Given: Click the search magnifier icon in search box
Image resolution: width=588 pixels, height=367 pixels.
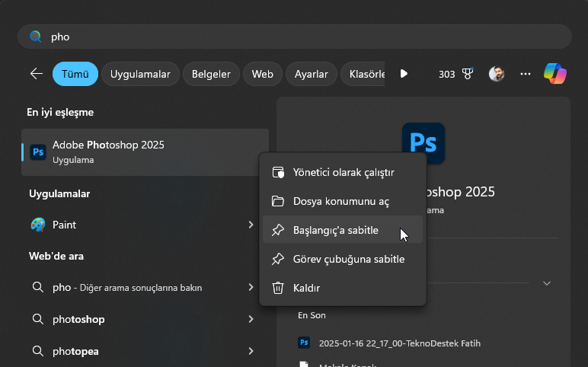Looking at the screenshot, I should point(36,37).
